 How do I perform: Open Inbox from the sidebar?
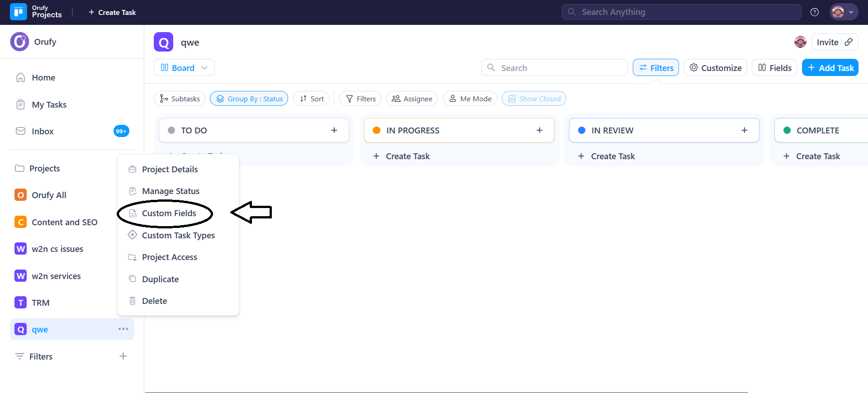pyautogui.click(x=43, y=131)
